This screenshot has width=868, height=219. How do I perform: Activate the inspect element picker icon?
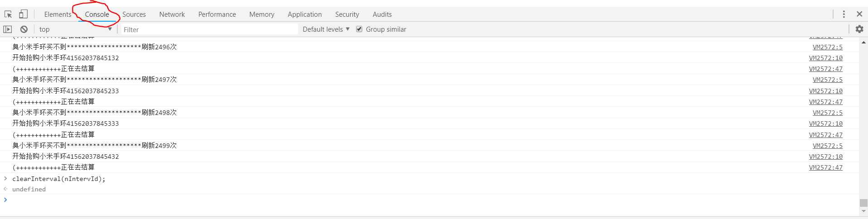pyautogui.click(x=8, y=14)
